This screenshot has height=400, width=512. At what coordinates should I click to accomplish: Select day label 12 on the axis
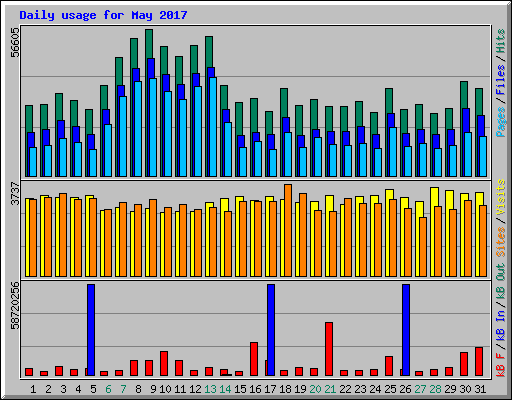195,389
